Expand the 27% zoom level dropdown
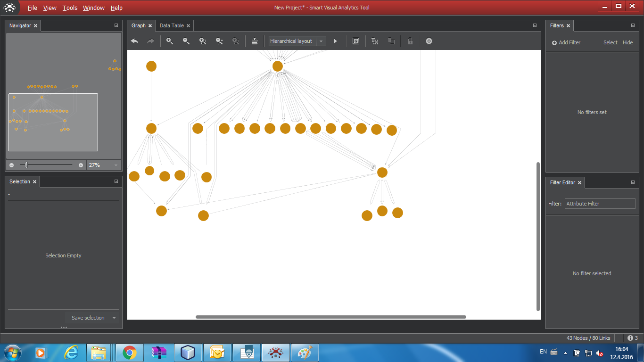The height and width of the screenshot is (362, 644). click(x=116, y=165)
